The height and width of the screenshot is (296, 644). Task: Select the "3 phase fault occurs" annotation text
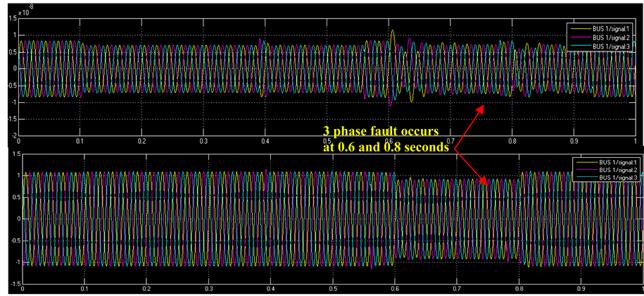[381, 132]
